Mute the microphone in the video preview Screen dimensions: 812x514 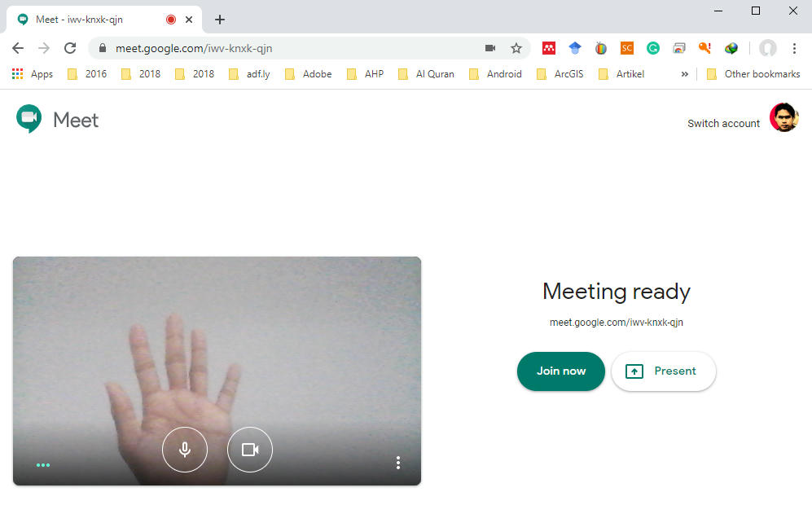coord(185,449)
